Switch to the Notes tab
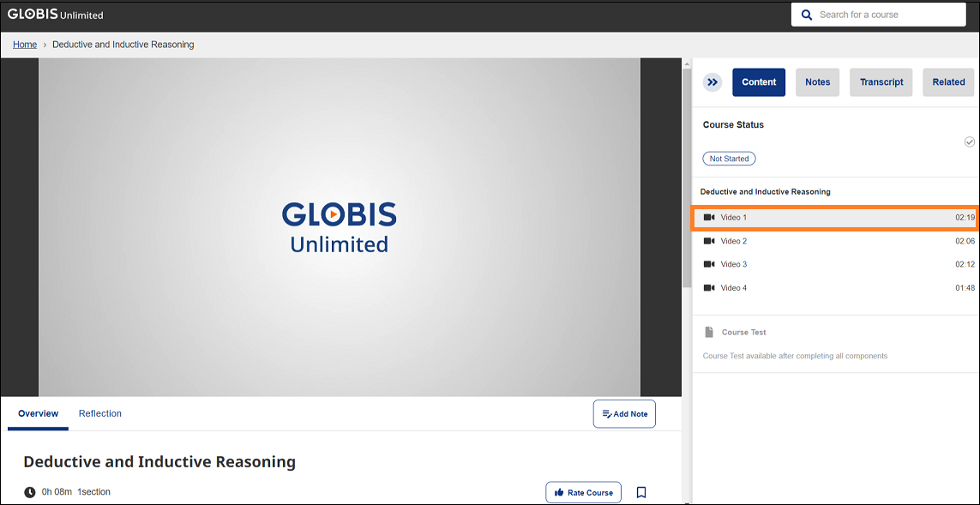This screenshot has width=980, height=505. click(817, 81)
